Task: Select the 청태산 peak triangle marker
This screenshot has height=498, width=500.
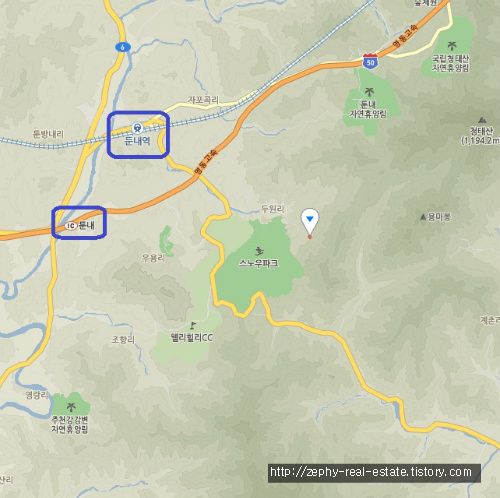Action: 481,120
